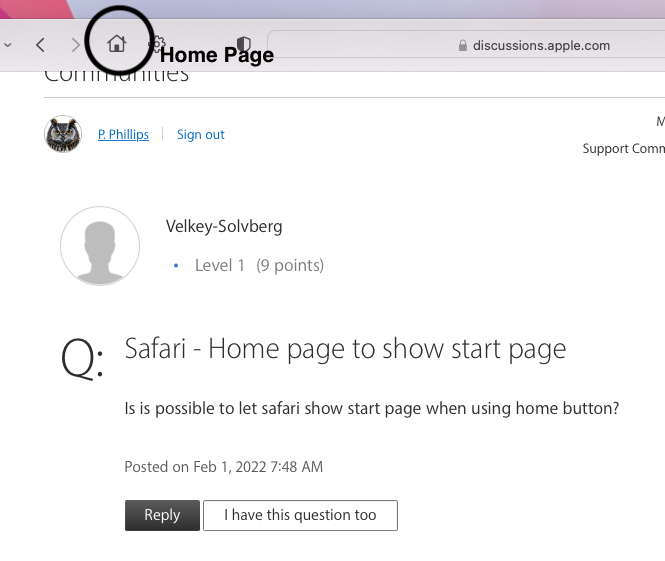Reply to the question
665x561 pixels.
pyautogui.click(x=162, y=515)
